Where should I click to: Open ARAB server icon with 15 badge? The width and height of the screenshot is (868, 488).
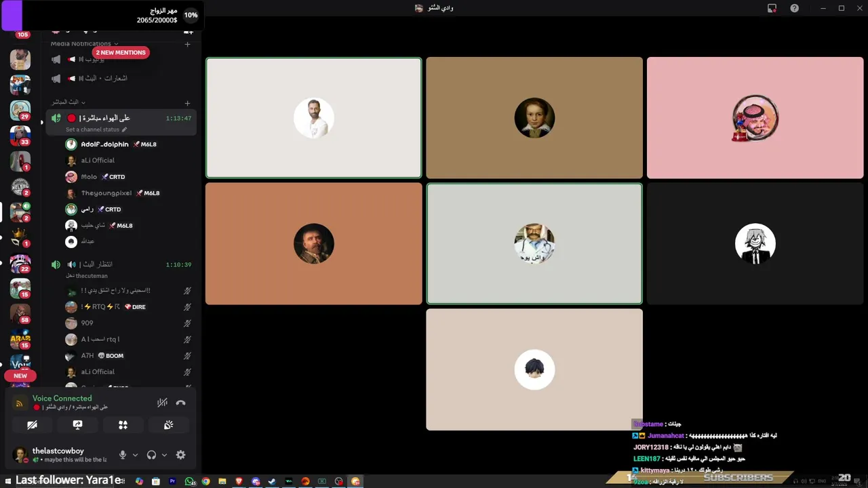20,339
